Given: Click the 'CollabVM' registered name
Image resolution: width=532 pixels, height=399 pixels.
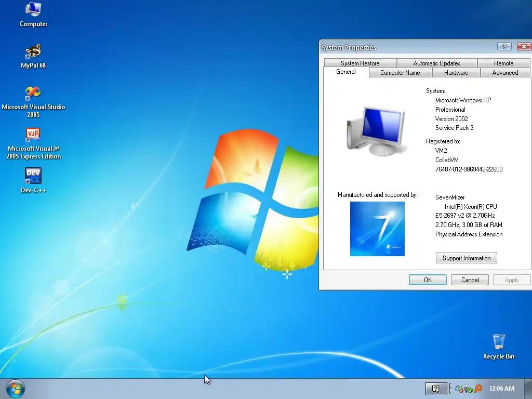Looking at the screenshot, I should 447,160.
